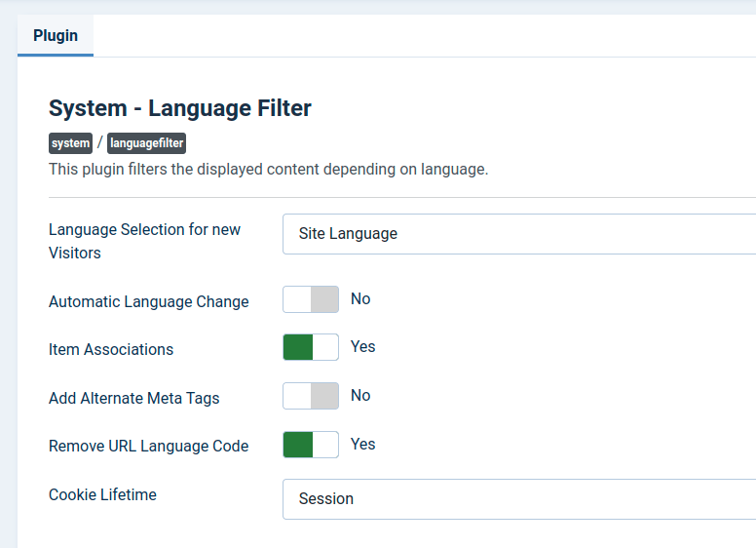Toggle Add Alternate Meta Tags switch
Viewport: 756px width, 548px height.
click(x=311, y=396)
